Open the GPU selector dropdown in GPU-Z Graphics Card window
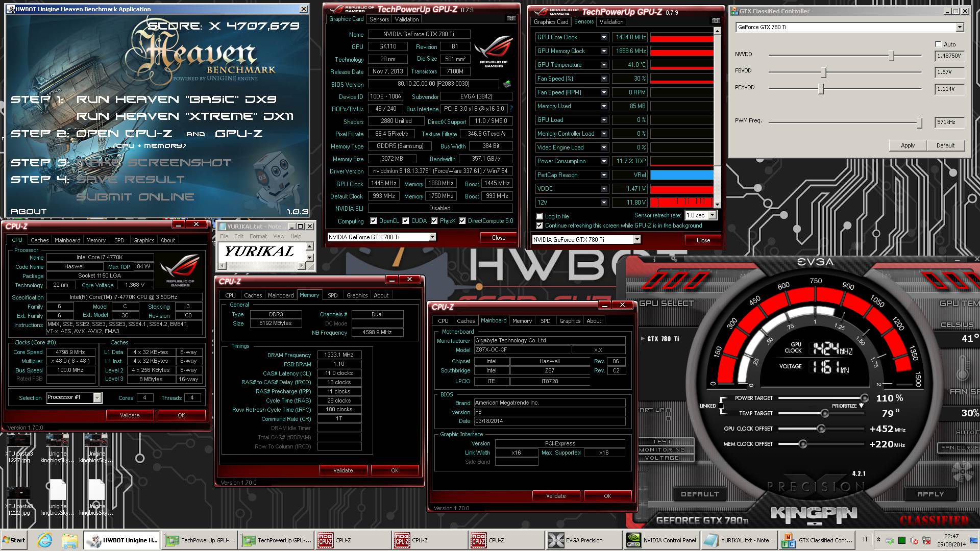This screenshot has width=980, height=551. [432, 237]
